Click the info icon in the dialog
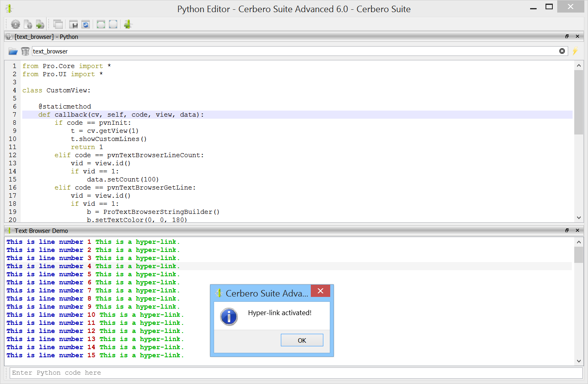 coord(229,316)
